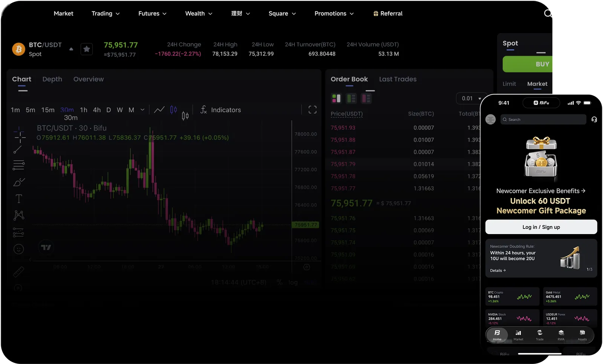
Task: Tap Details link in Newcomer Doubling card
Action: 498,270
